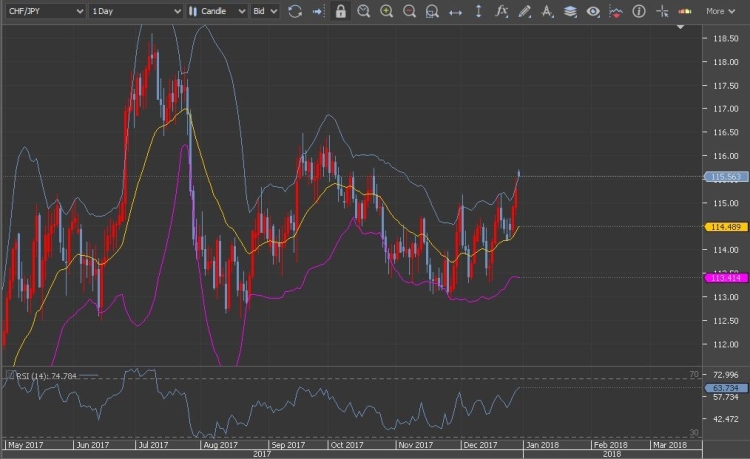Open the 1 Day timeframe dropdown
Screen dimensions: 750x459
pos(135,12)
